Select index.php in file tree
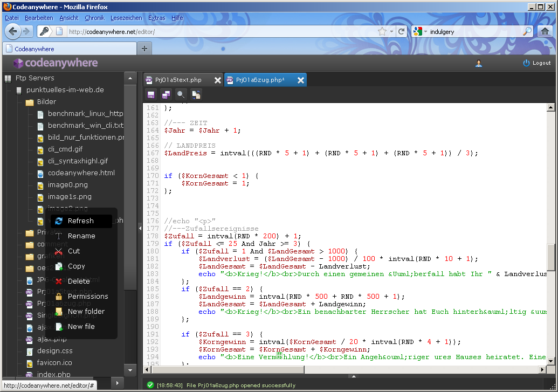 coord(54,374)
